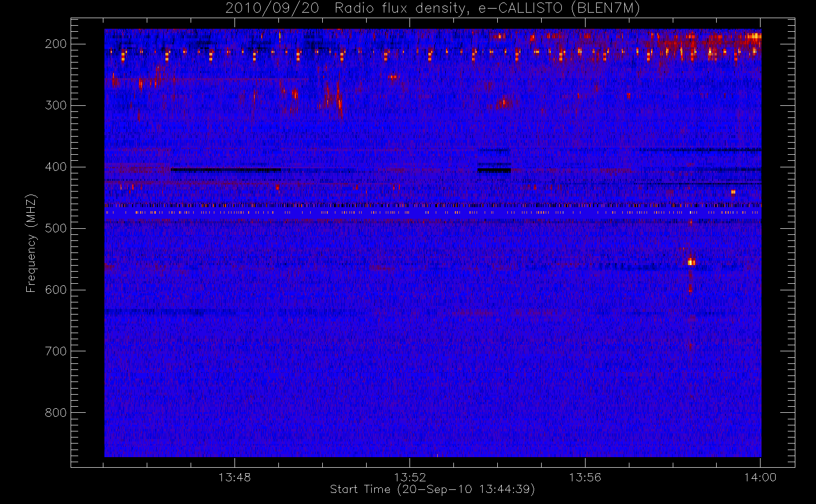This screenshot has width=816, height=504.
Task: Click the 13:48 time tick label
Action: [235, 477]
